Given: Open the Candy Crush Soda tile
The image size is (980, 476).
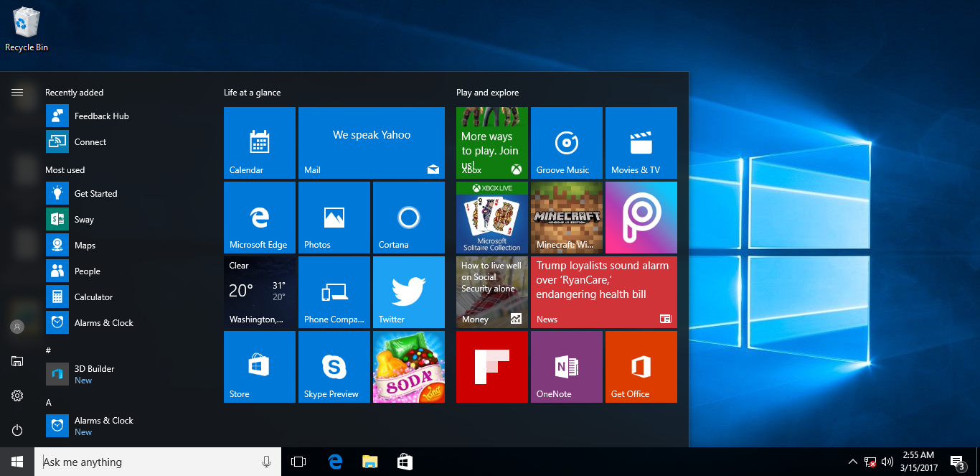Looking at the screenshot, I should pyautogui.click(x=409, y=367).
